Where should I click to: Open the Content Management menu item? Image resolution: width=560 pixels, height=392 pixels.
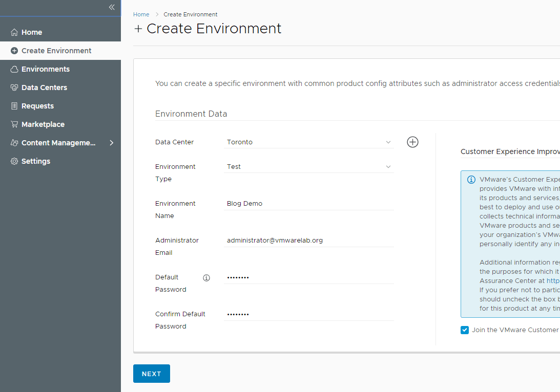click(x=58, y=143)
